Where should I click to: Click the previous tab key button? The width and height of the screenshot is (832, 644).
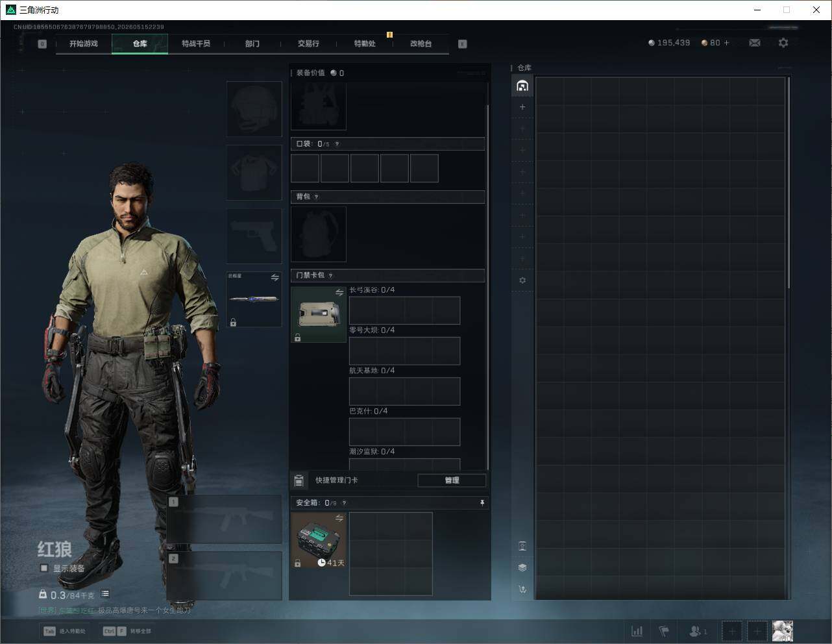tap(42, 44)
